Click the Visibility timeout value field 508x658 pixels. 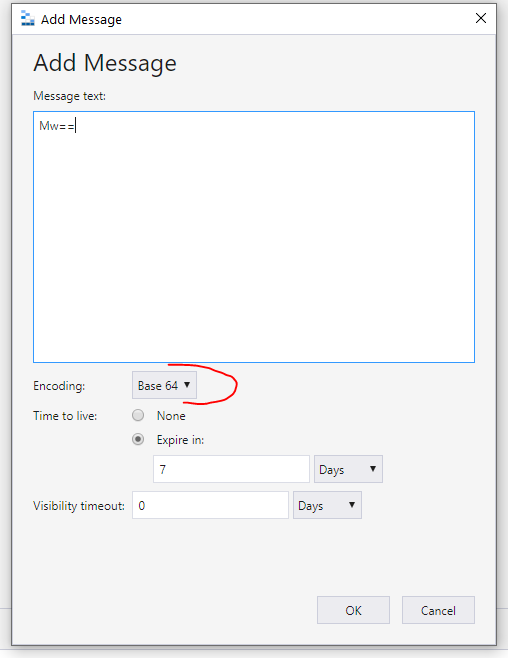point(210,505)
